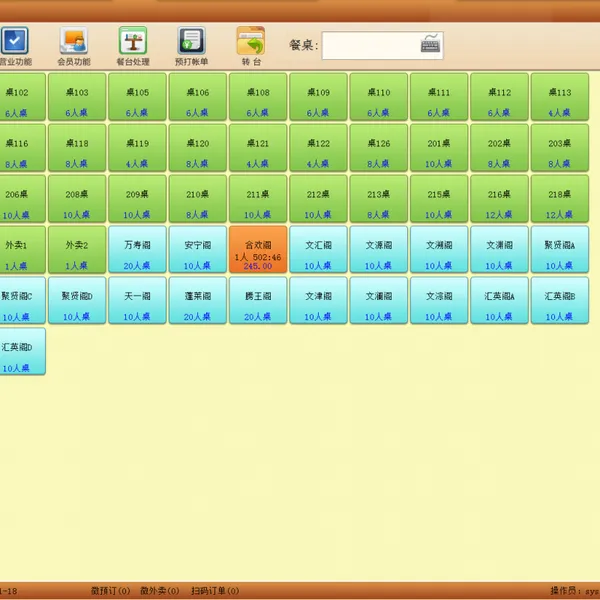Screen dimensions: 600x600
Task: Pick the 218桌 table tile
Action: (560, 199)
